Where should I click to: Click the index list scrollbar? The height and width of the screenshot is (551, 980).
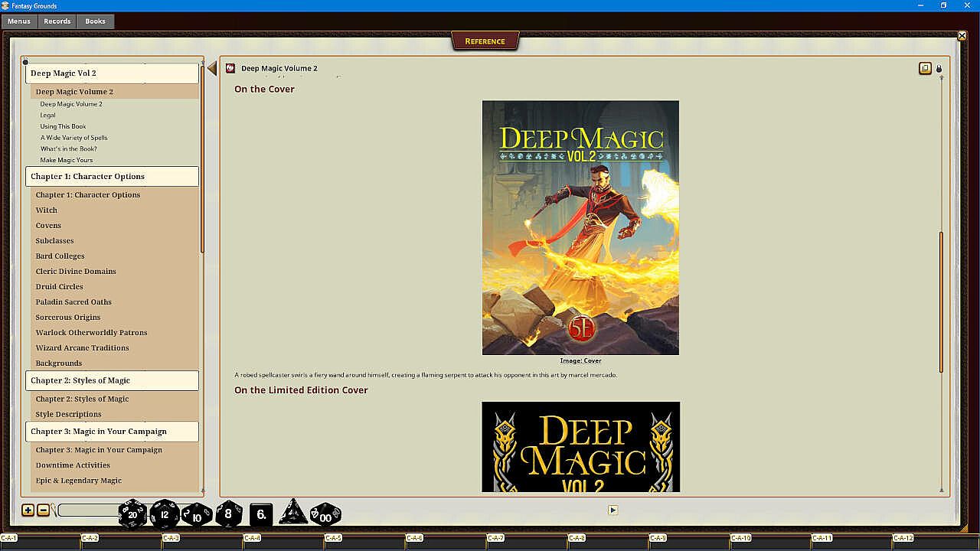(202, 161)
